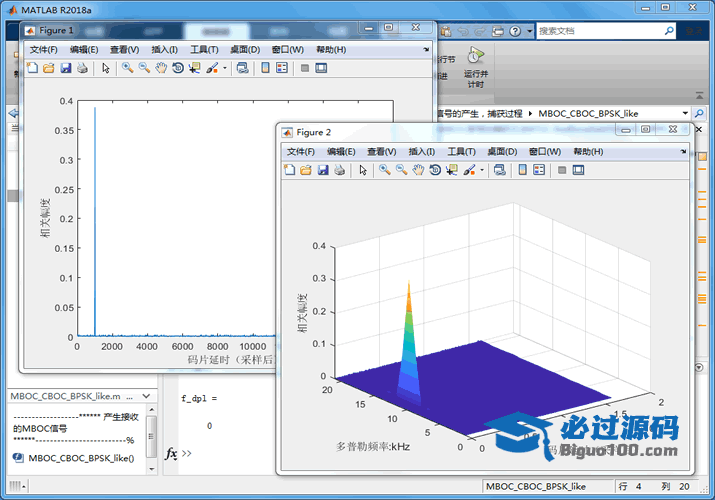This screenshot has height=500, width=715.
Task: Click the fx function browser button
Action: point(171,454)
